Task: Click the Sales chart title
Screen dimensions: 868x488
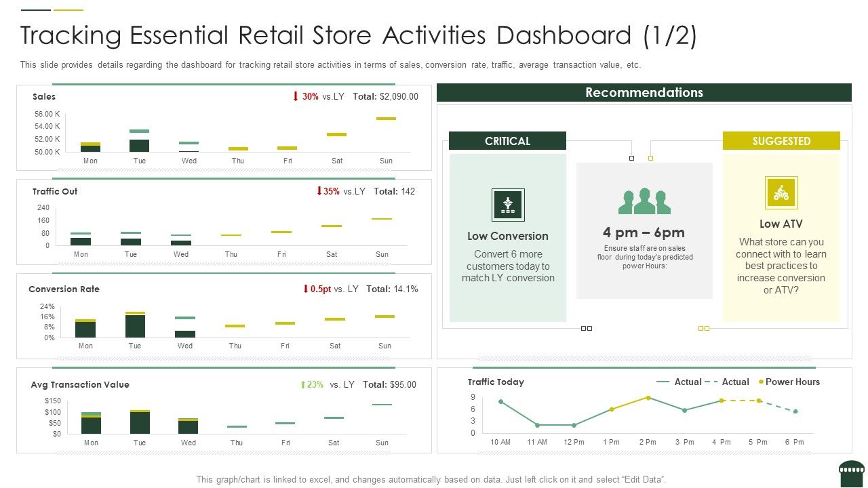Action: 44,96
